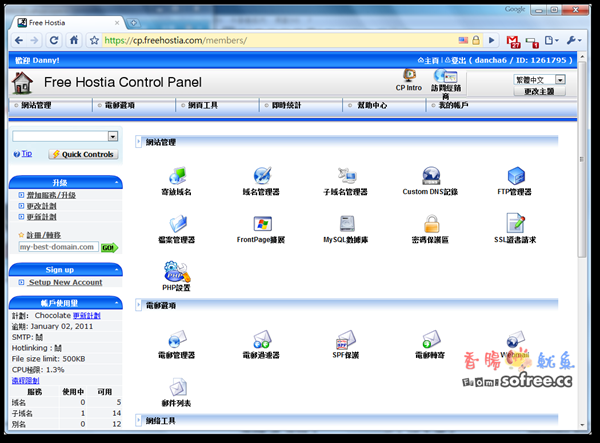Click the browser address bar URL
This screenshot has height=443, width=600.
click(175, 40)
